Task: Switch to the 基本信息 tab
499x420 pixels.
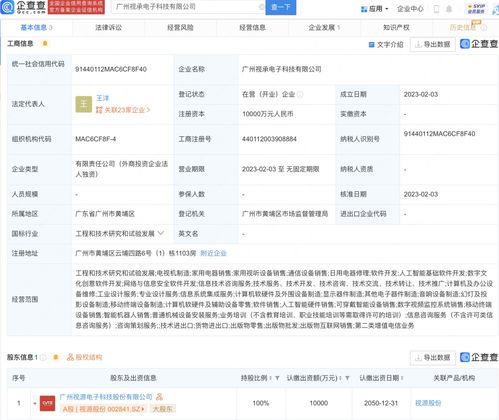Action: tap(36, 28)
